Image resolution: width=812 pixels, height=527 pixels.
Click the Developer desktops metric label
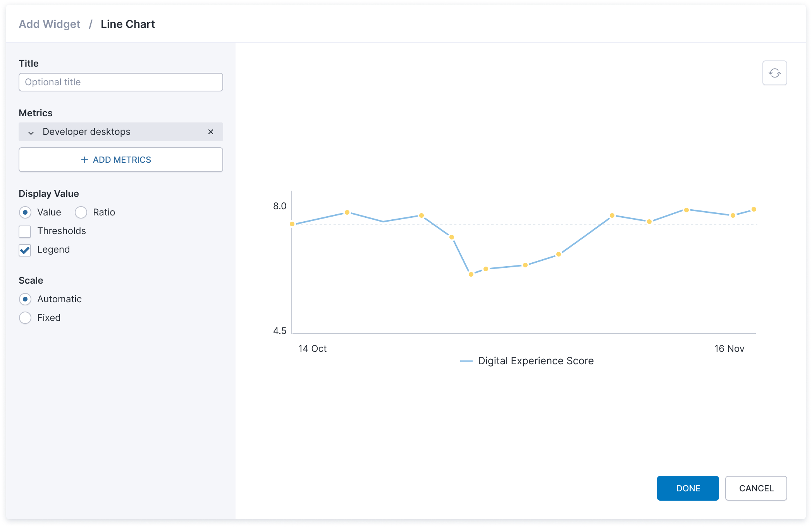pos(86,132)
